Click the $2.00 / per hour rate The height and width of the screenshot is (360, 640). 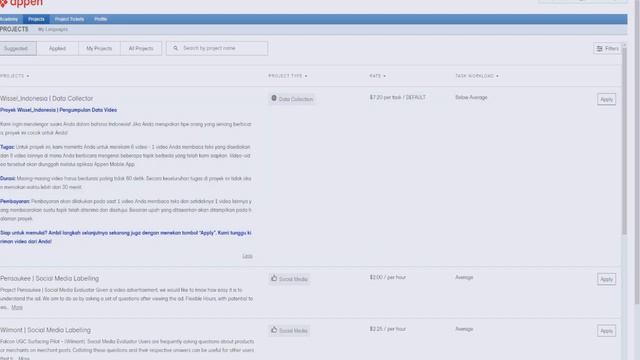point(388,277)
